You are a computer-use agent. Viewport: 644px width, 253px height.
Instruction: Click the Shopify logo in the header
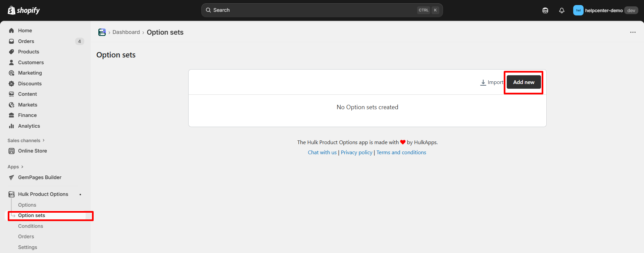click(23, 10)
